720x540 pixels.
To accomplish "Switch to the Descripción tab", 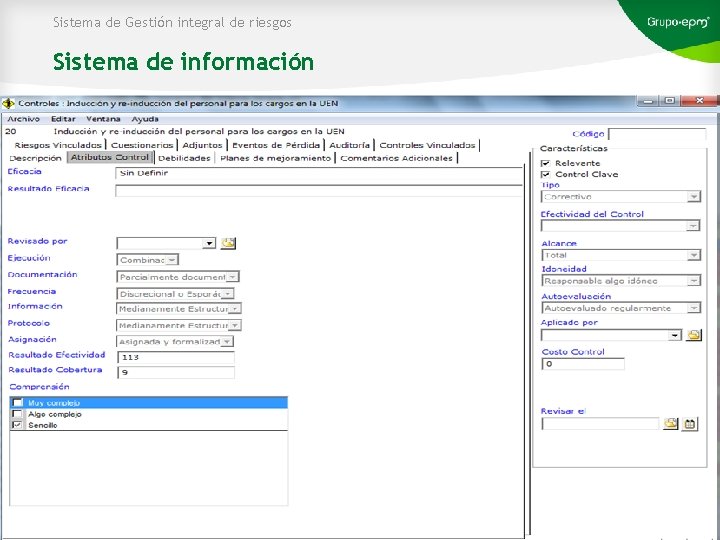I will click(35, 158).
